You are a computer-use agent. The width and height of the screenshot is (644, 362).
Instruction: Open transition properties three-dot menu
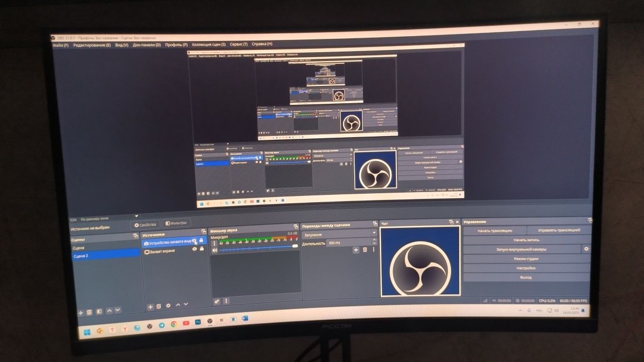tap(373, 250)
